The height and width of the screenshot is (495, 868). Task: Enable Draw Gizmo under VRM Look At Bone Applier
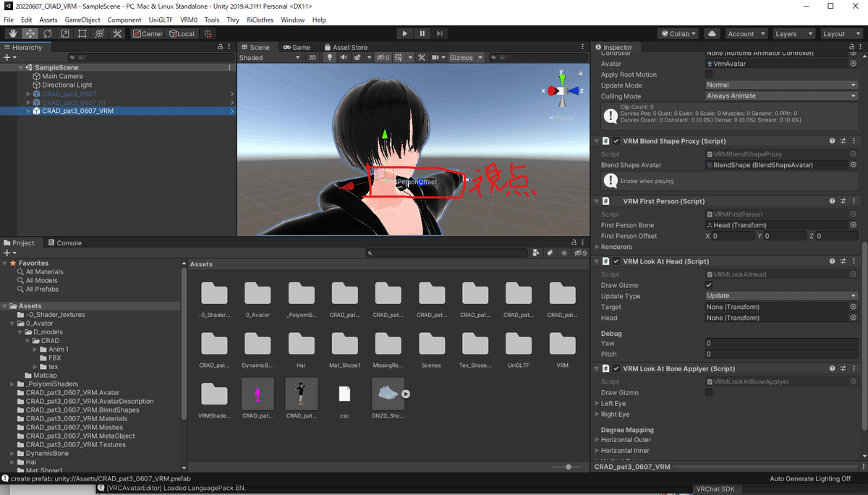[x=709, y=392]
